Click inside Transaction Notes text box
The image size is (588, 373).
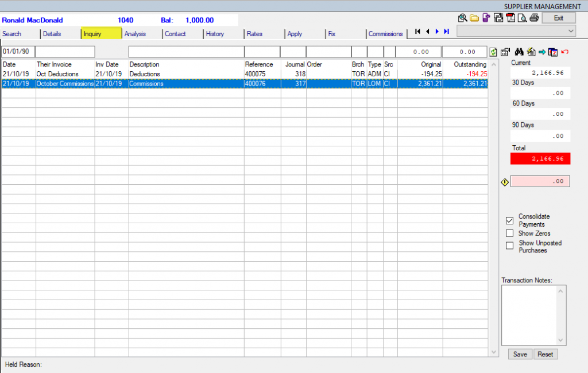(529, 315)
